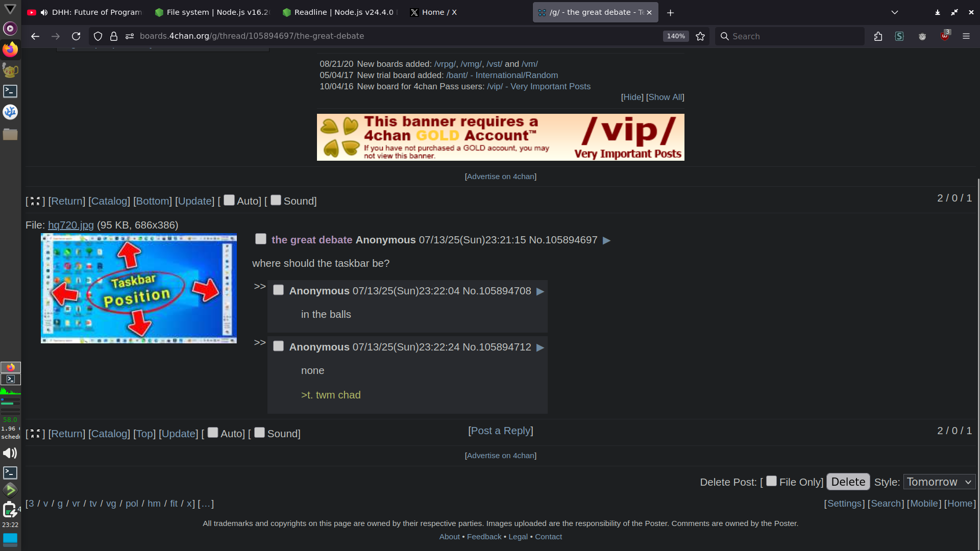
Task: Expand board list ellipsis link
Action: coord(206,504)
